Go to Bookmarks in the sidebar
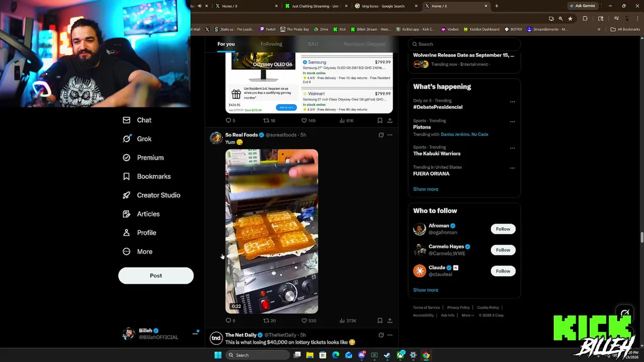This screenshot has width=644, height=362. point(146,176)
